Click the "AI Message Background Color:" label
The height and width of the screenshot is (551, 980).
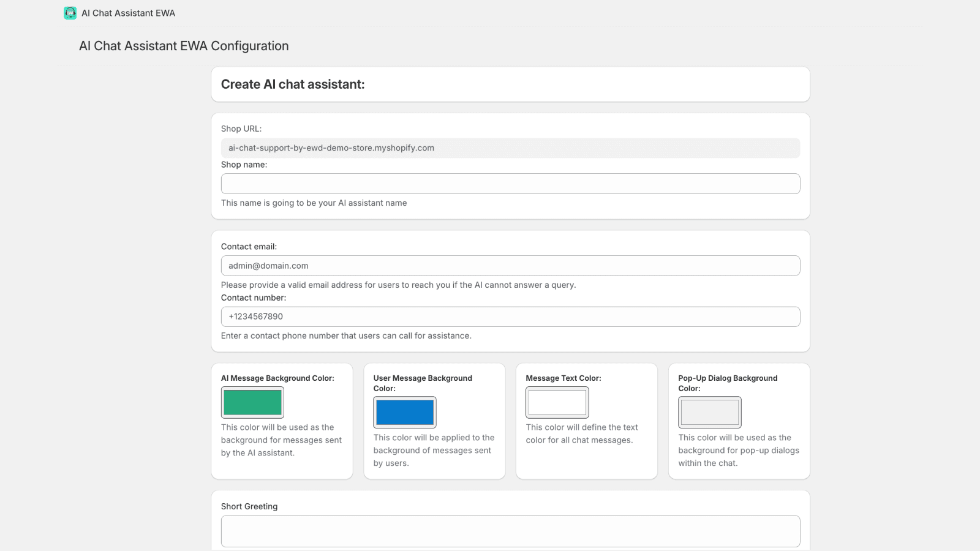[277, 378]
